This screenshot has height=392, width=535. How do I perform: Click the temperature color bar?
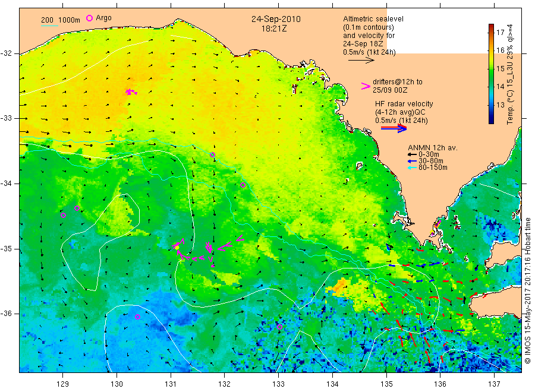point(492,74)
